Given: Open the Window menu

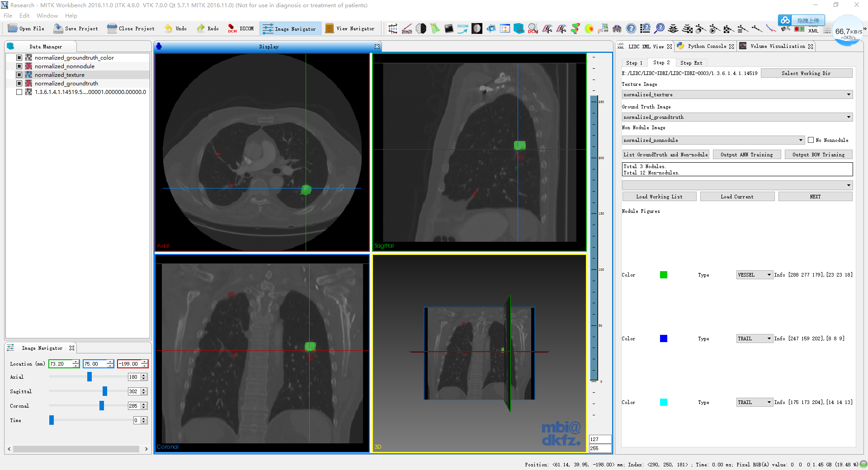Looking at the screenshot, I should (x=47, y=15).
